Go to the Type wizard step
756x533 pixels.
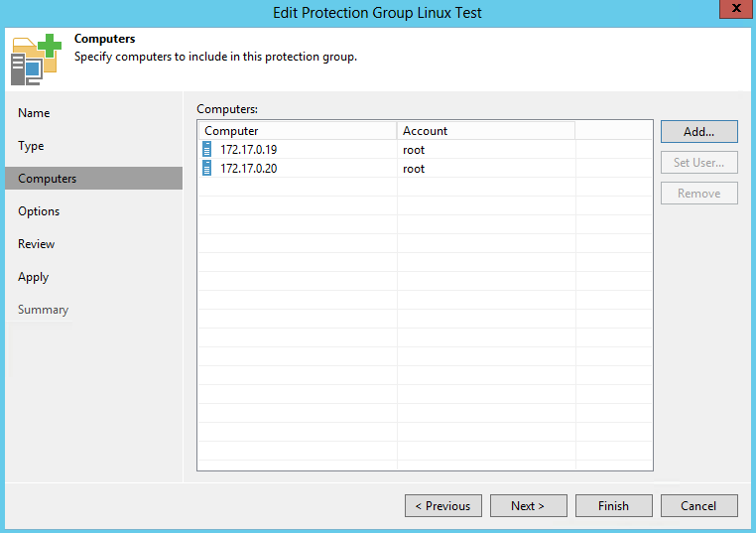(x=31, y=146)
